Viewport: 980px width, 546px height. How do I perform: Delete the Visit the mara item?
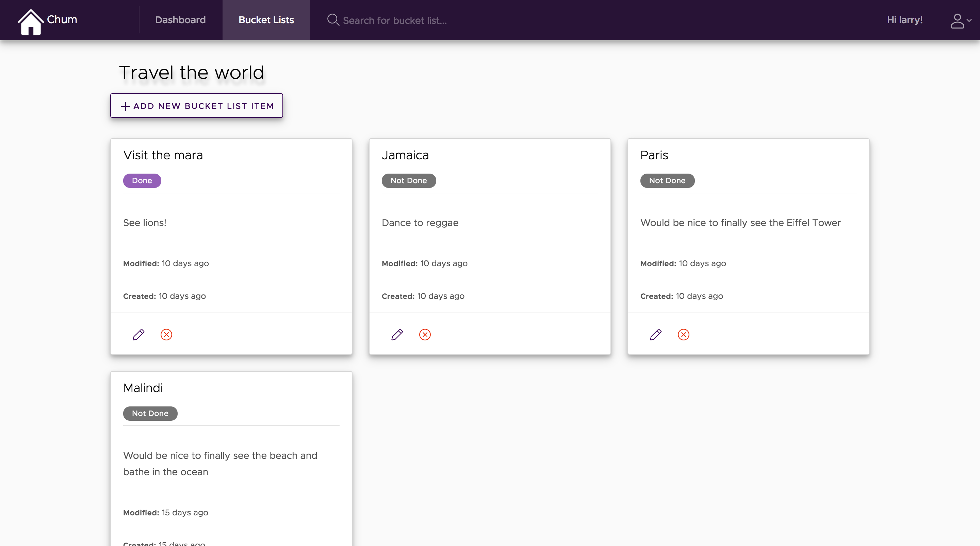[x=166, y=335]
